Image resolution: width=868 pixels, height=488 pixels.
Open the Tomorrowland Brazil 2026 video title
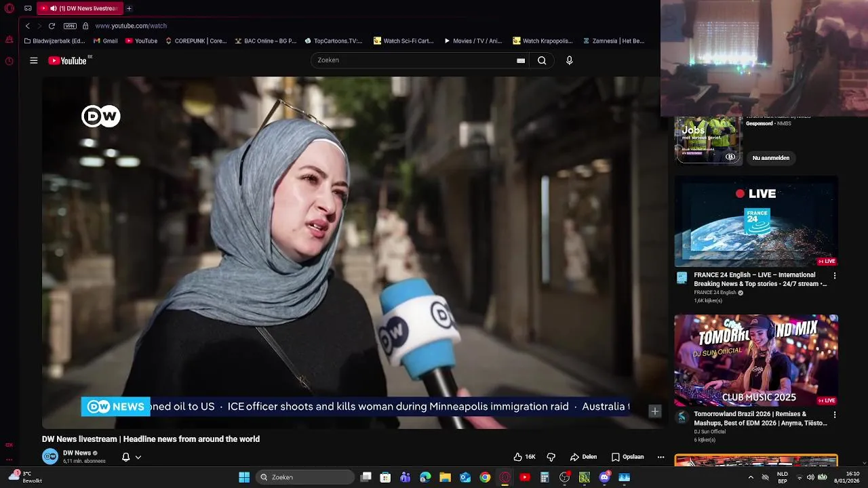[x=760, y=418]
